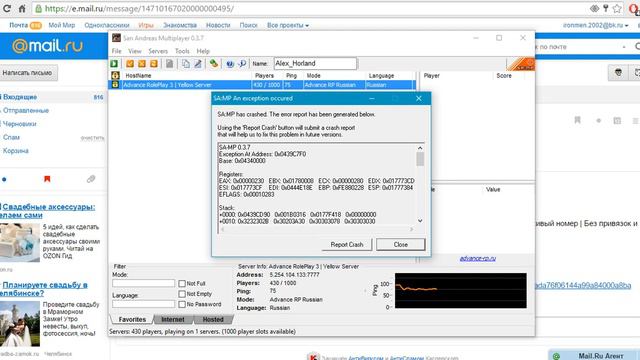640x360 pixels.
Task: Click the crash report horizontal scrollbar
Action: pos(317,229)
